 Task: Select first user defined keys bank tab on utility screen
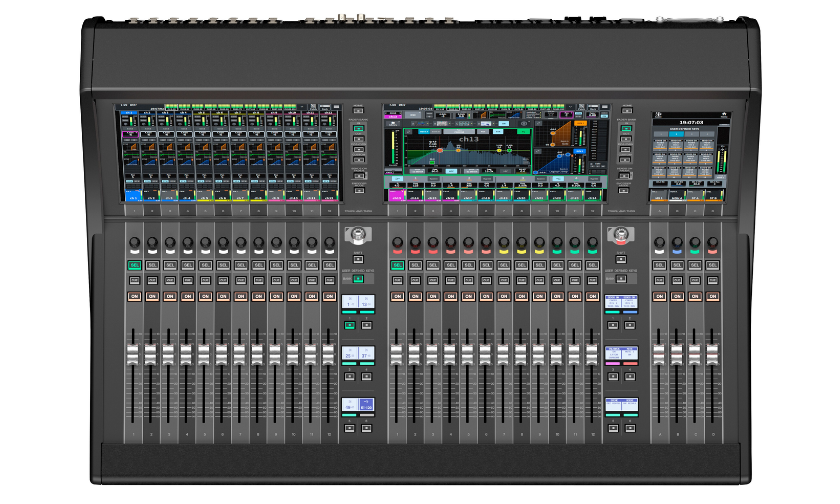click(661, 134)
